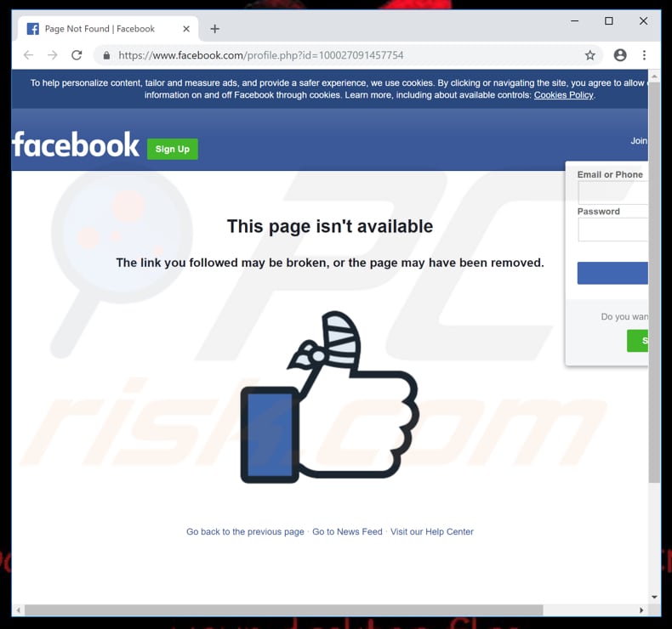Viewport: 672px width, 629px height.
Task: Open the Chrome profile avatar icon
Action: (620, 55)
